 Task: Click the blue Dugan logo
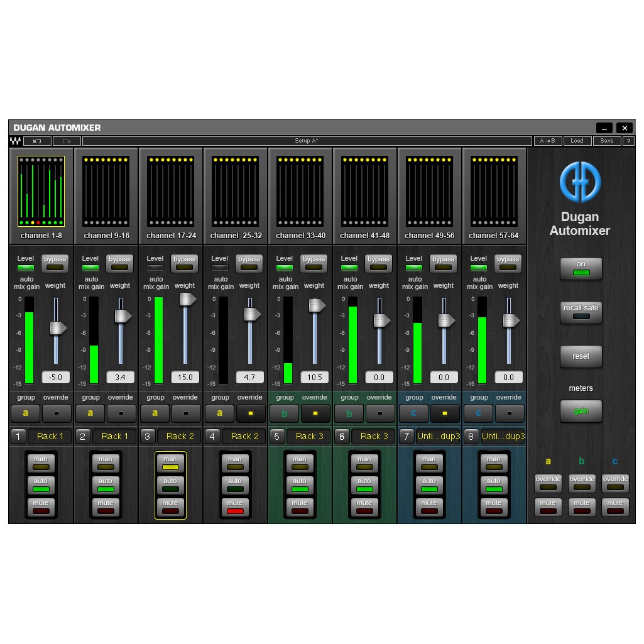click(x=581, y=182)
